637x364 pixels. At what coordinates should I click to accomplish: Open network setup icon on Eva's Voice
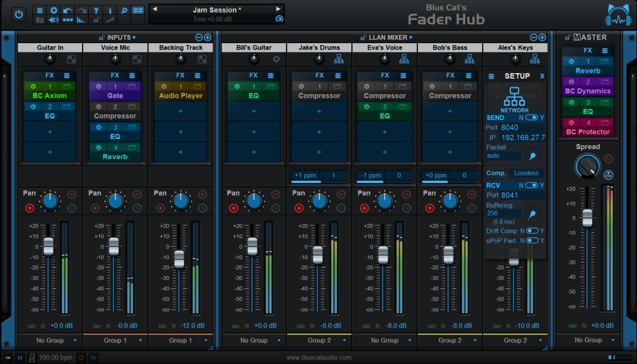404,59
